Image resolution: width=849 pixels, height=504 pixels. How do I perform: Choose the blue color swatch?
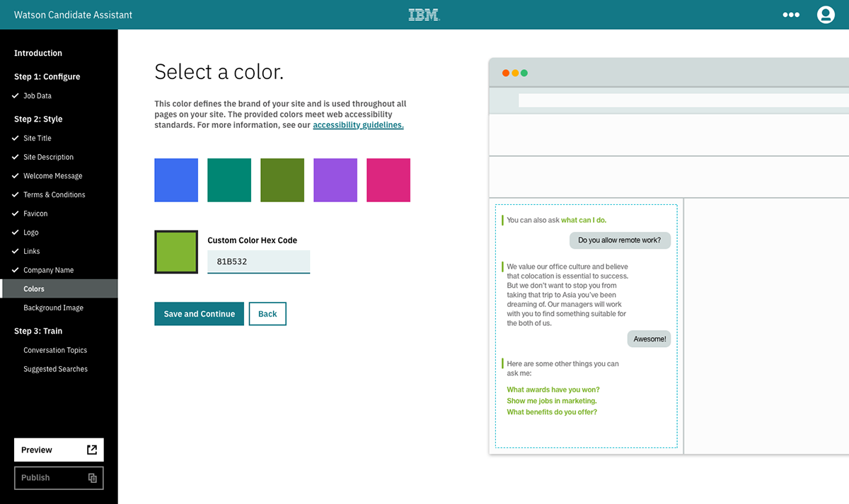[x=176, y=180]
